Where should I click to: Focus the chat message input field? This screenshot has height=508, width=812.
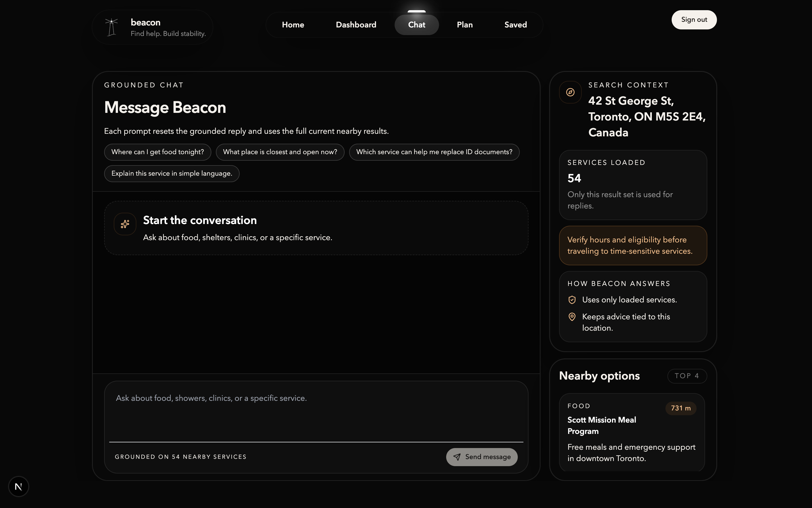click(316, 412)
